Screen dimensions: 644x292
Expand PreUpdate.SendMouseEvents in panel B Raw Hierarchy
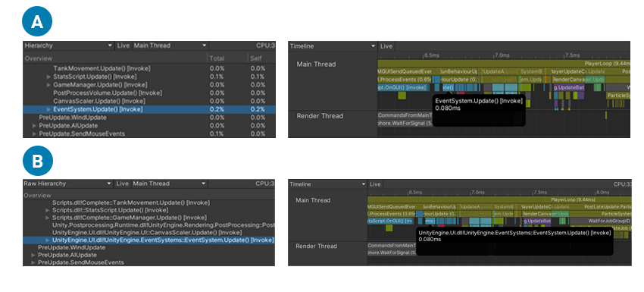coord(33,262)
